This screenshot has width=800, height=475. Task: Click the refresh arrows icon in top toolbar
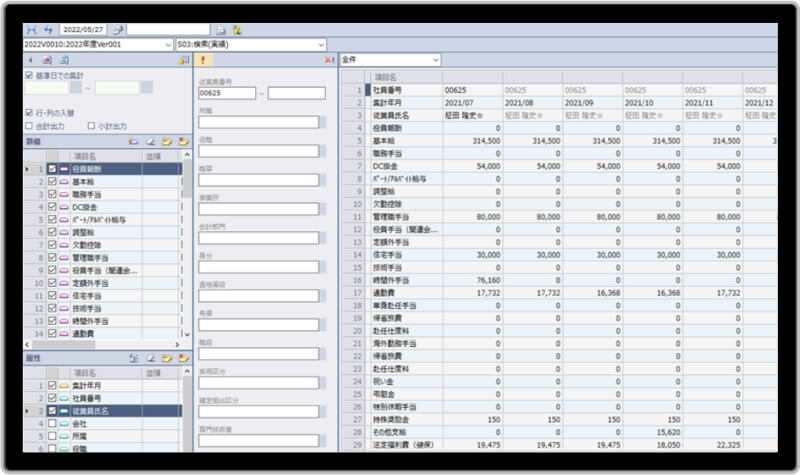point(46,30)
